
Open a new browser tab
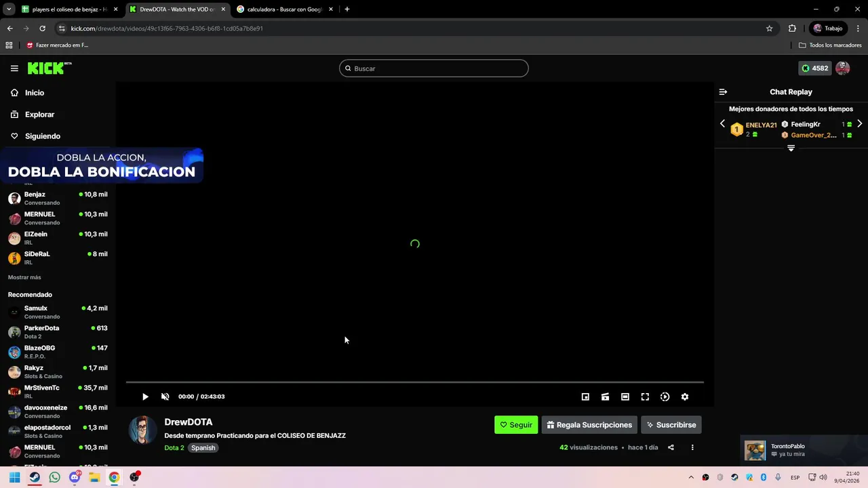tap(347, 9)
